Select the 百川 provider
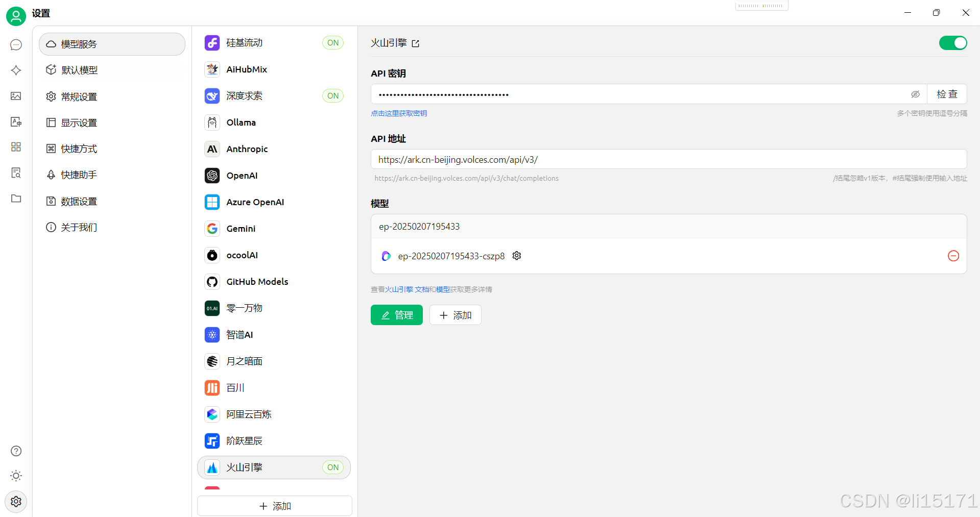 (x=274, y=388)
